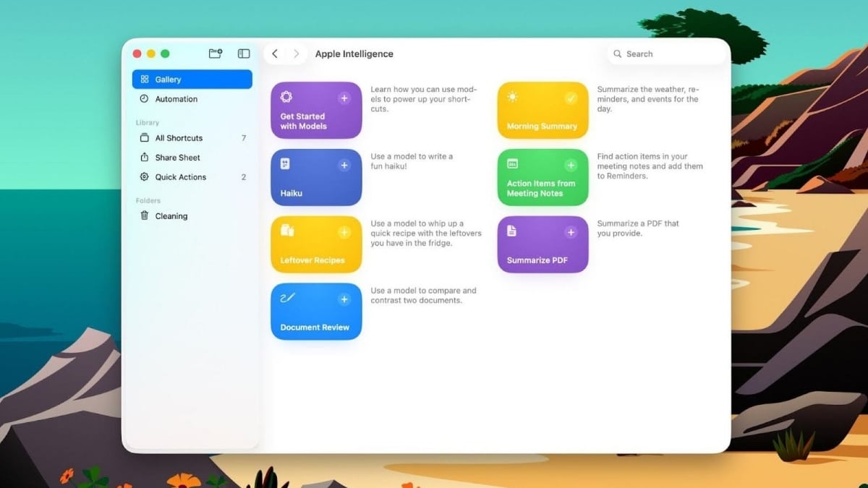Screen dimensions: 868x488
Task: Open Automation in the sidebar
Action: (192, 99)
